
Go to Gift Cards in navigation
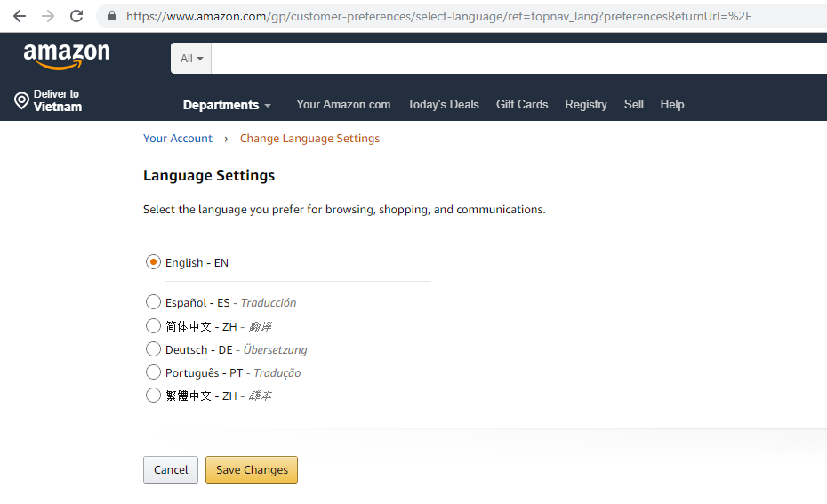click(522, 104)
